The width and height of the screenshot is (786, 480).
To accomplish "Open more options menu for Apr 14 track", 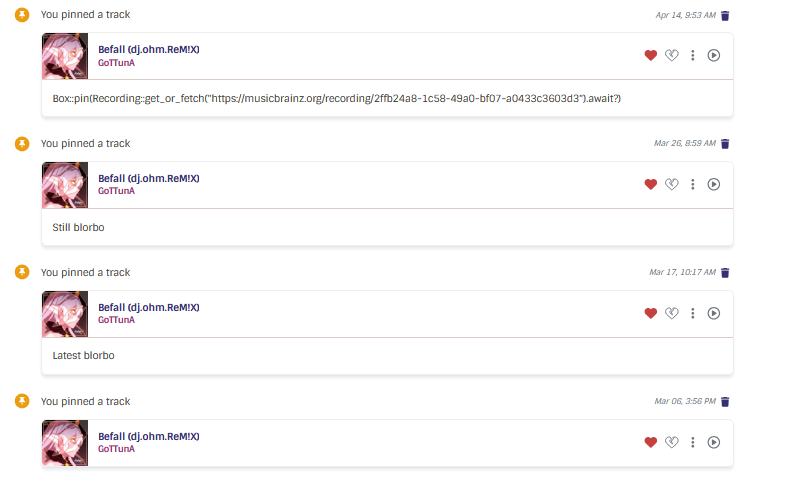I will click(x=693, y=55).
